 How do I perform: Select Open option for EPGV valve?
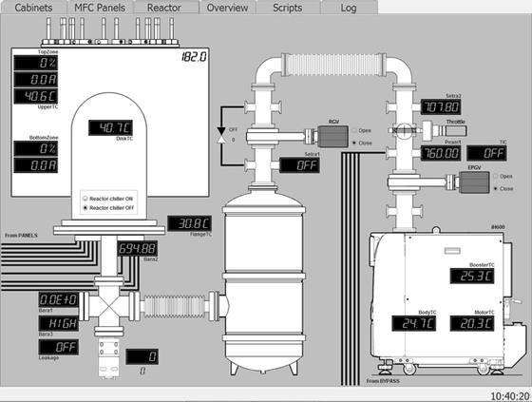click(x=496, y=176)
